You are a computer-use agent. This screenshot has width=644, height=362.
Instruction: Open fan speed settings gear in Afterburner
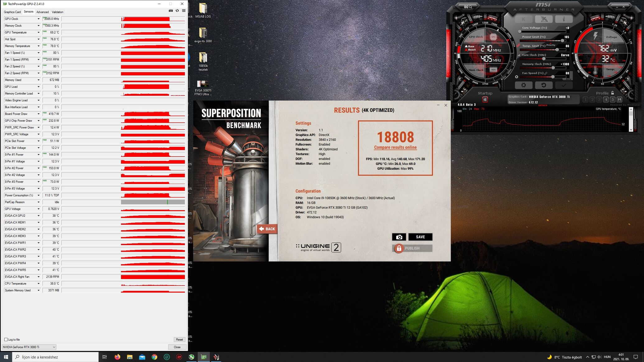pos(517,77)
